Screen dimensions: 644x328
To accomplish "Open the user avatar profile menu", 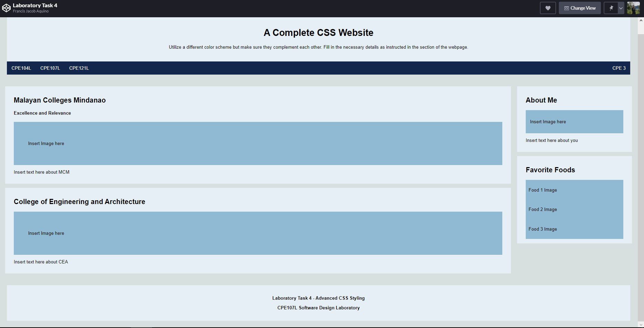I will 633,8.
